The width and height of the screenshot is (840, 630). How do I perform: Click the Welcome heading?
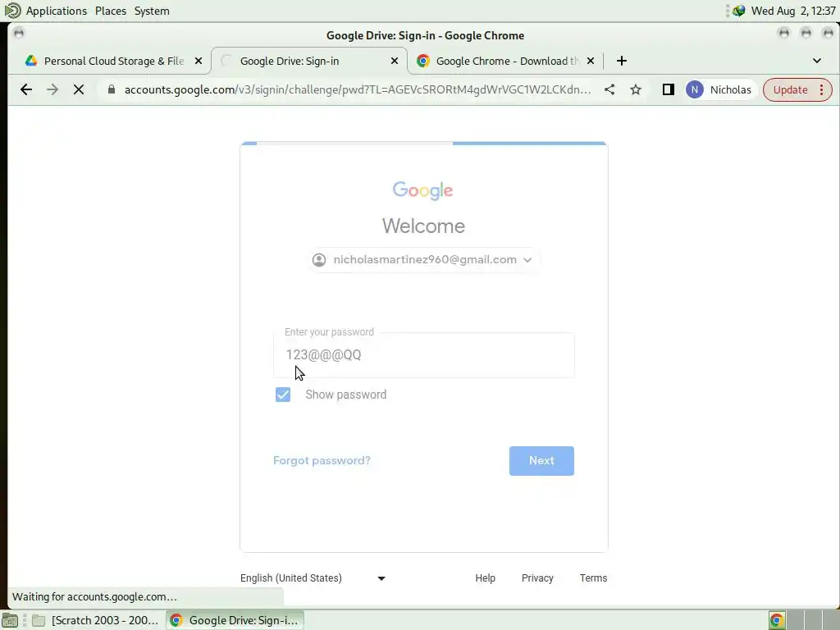(x=424, y=226)
